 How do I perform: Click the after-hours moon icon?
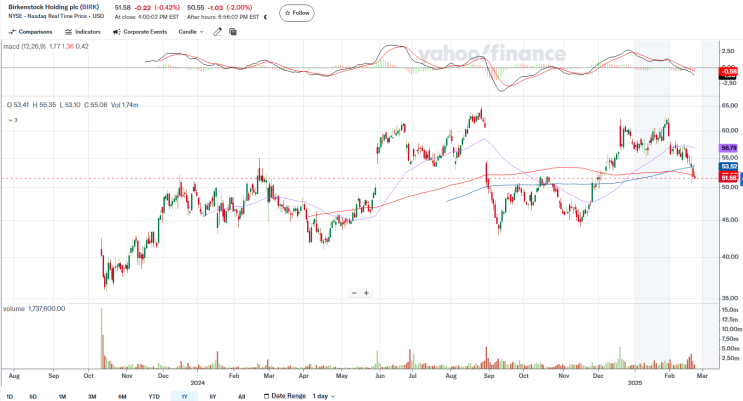(x=265, y=17)
